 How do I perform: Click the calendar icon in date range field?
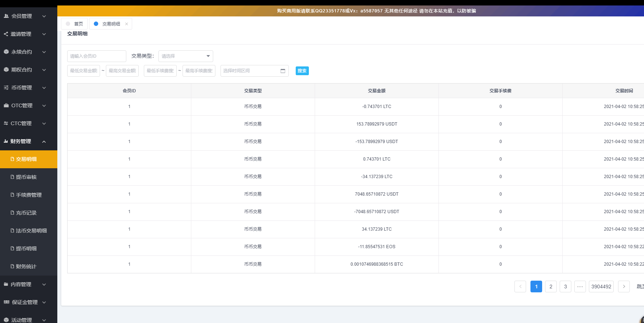pos(283,71)
